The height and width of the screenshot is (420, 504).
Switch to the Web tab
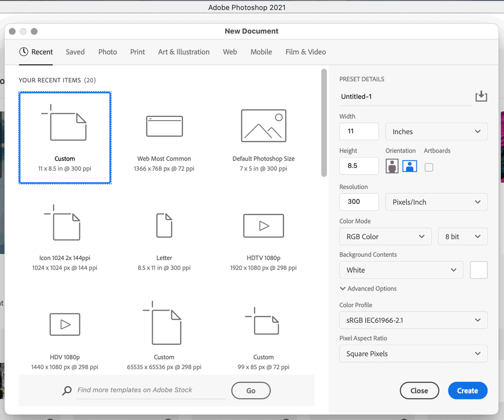pos(230,52)
